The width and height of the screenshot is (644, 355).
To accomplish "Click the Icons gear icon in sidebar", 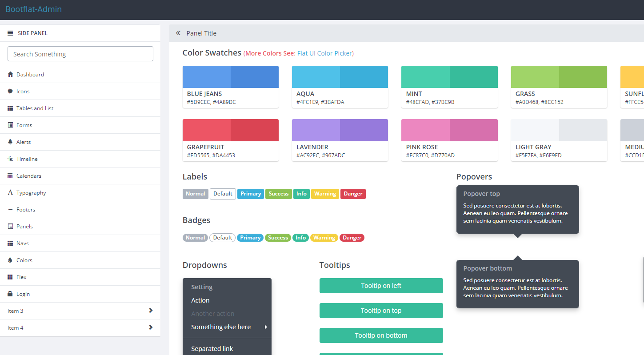I will click(11, 92).
